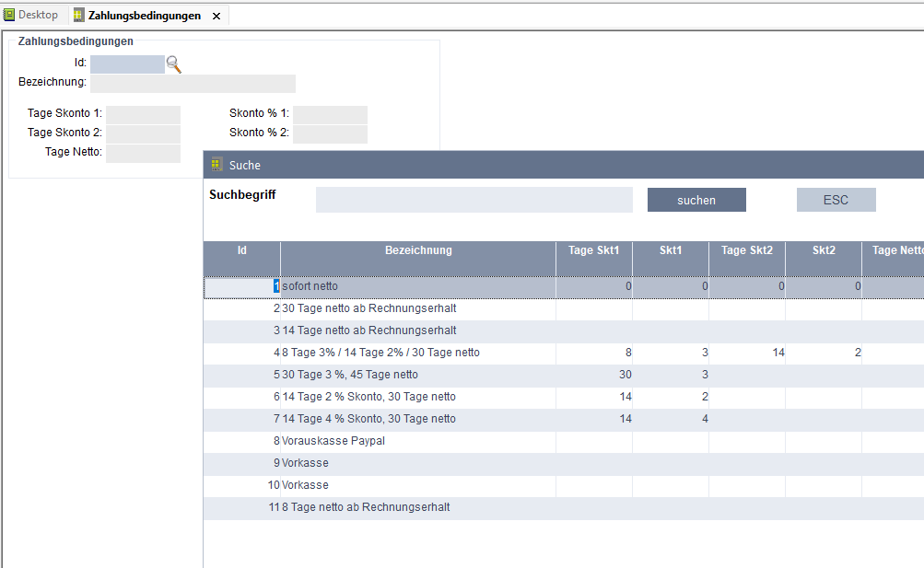
Task: Click the magnifier icon next to Id
Action: click(x=173, y=64)
